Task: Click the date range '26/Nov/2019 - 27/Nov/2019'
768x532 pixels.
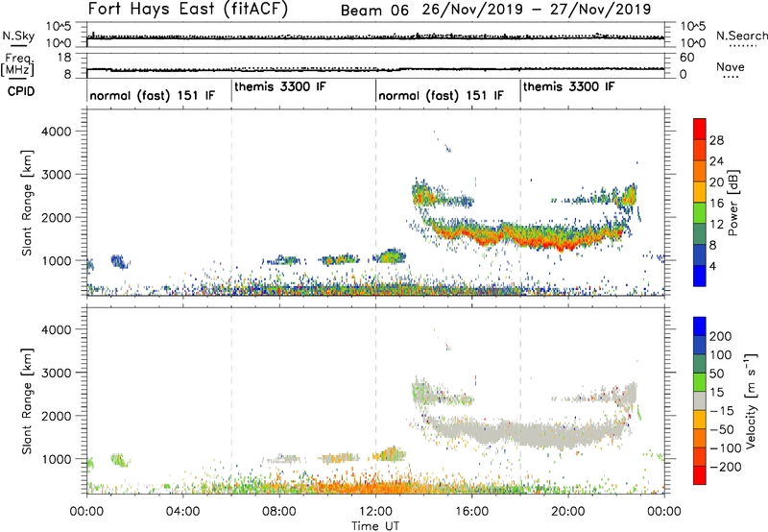Action: [x=537, y=10]
